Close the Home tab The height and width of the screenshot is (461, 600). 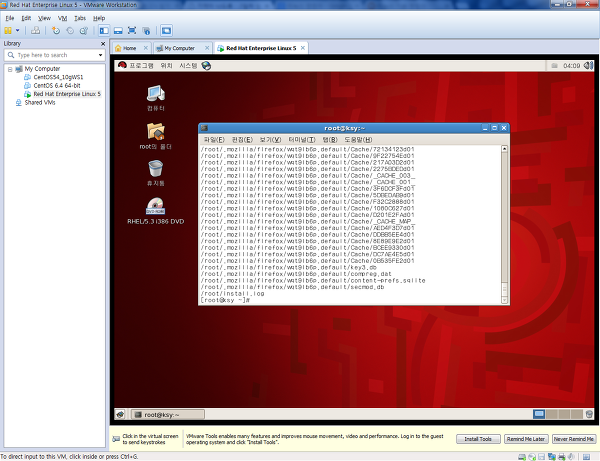point(146,48)
